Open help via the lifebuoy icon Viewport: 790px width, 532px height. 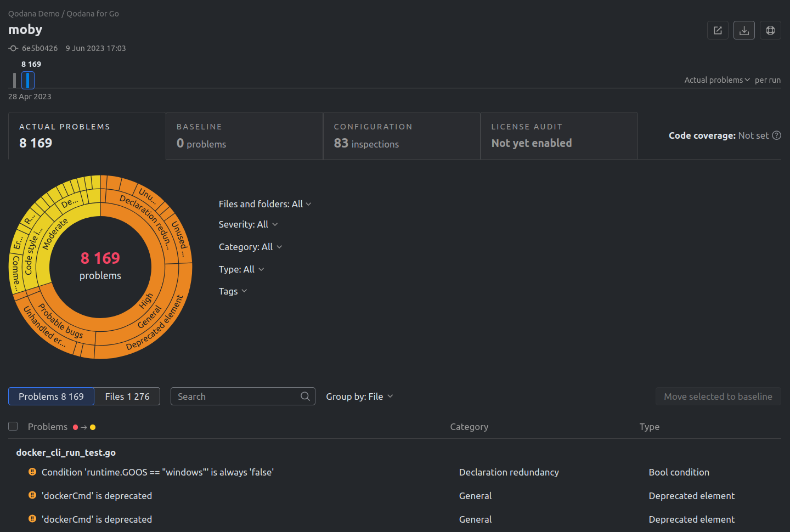click(x=770, y=30)
